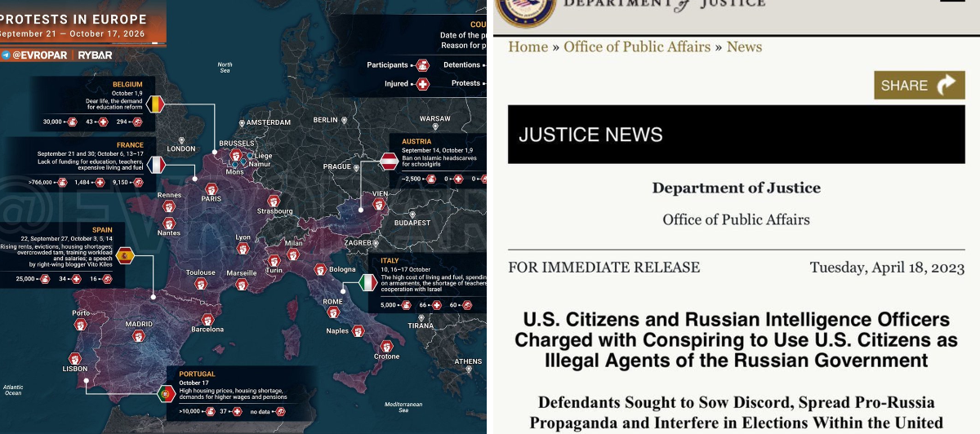This screenshot has width=980, height=434.
Task: Open the Home breadcrumb link
Action: (x=528, y=46)
